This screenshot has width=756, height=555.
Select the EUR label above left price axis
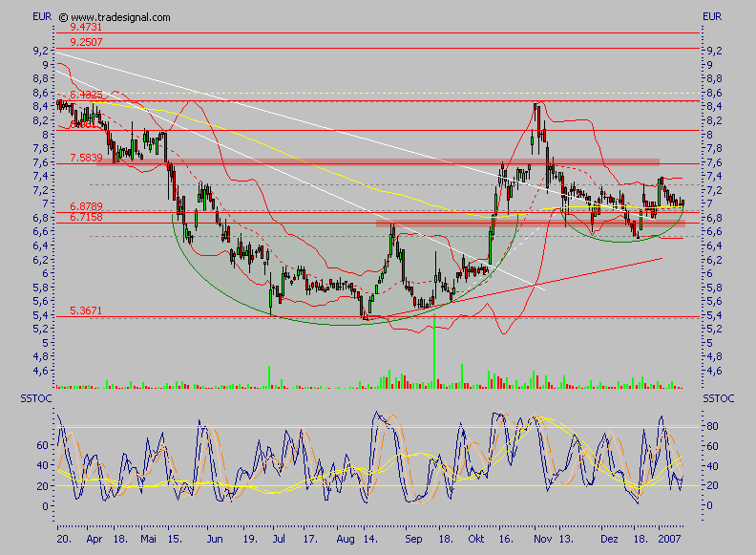point(42,16)
